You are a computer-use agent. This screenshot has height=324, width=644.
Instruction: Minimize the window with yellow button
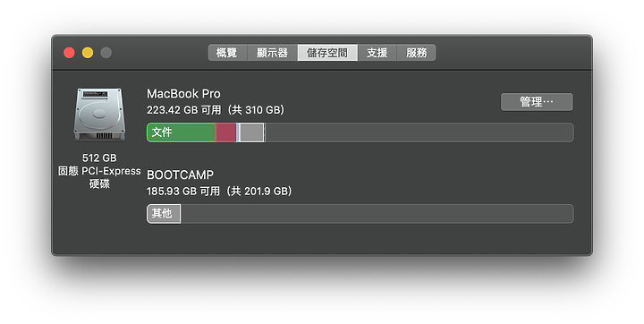click(x=88, y=53)
